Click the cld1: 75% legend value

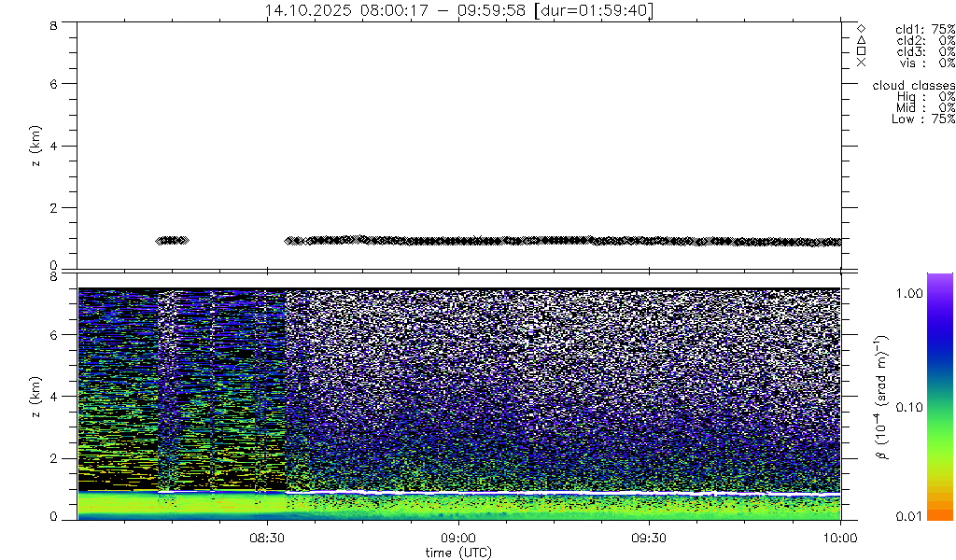(925, 29)
